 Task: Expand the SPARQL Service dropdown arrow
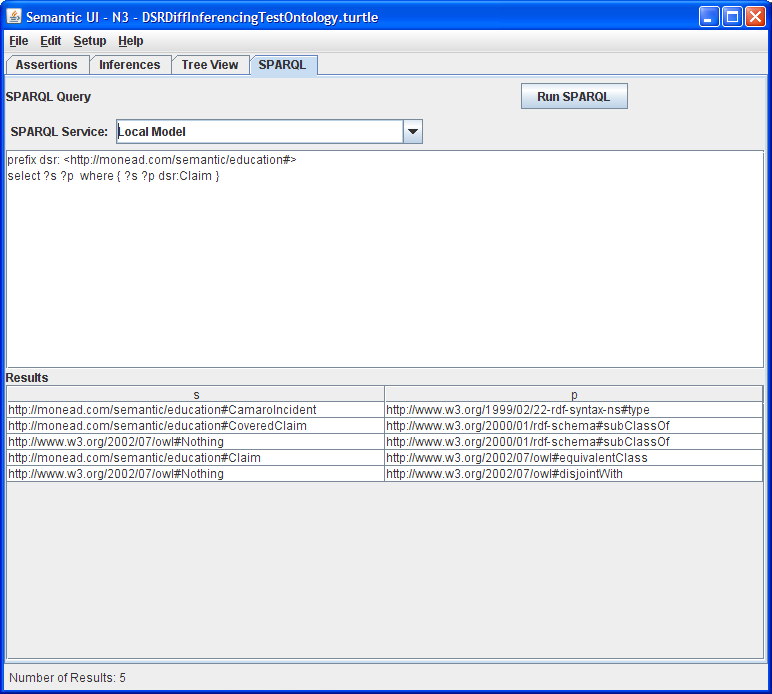click(x=413, y=131)
